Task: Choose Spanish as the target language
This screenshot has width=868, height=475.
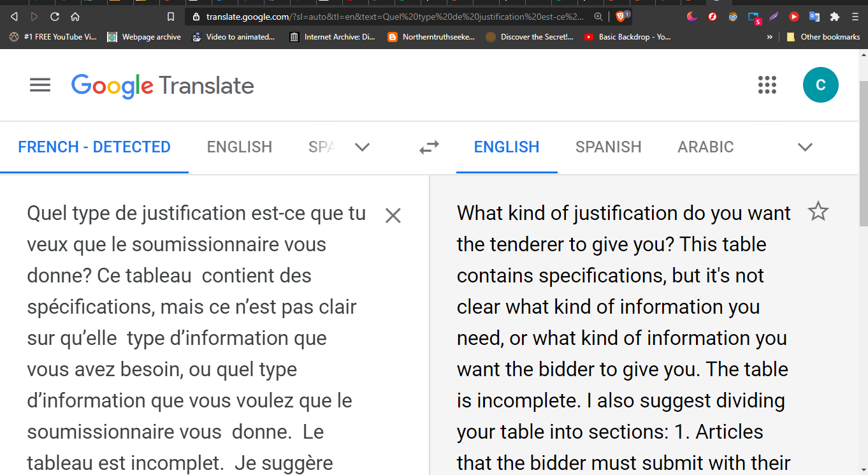Action: (x=608, y=147)
